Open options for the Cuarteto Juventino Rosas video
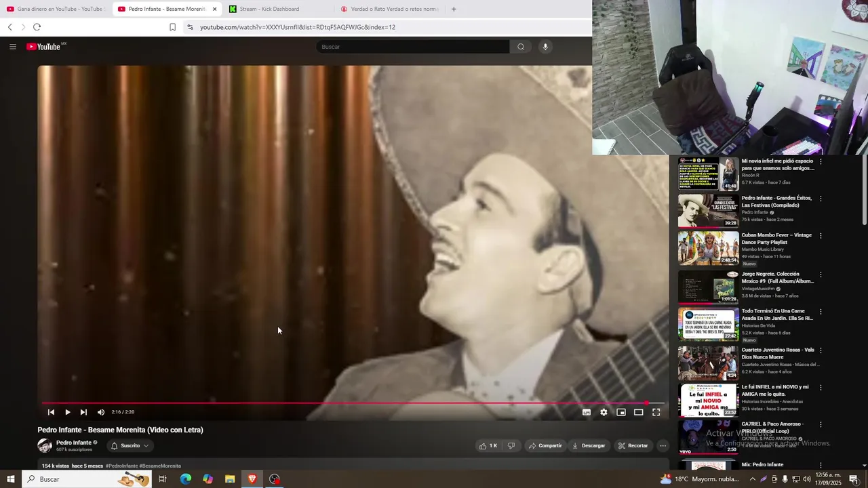868x488 pixels. (x=821, y=351)
